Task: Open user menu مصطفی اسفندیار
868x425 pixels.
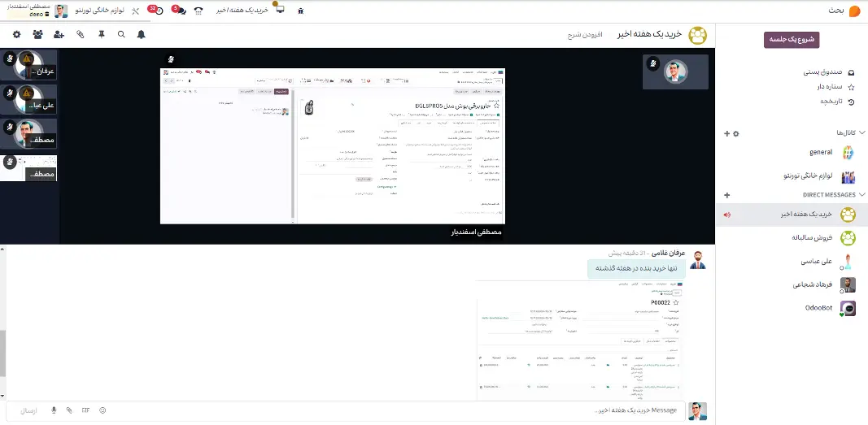Action: pos(28,11)
